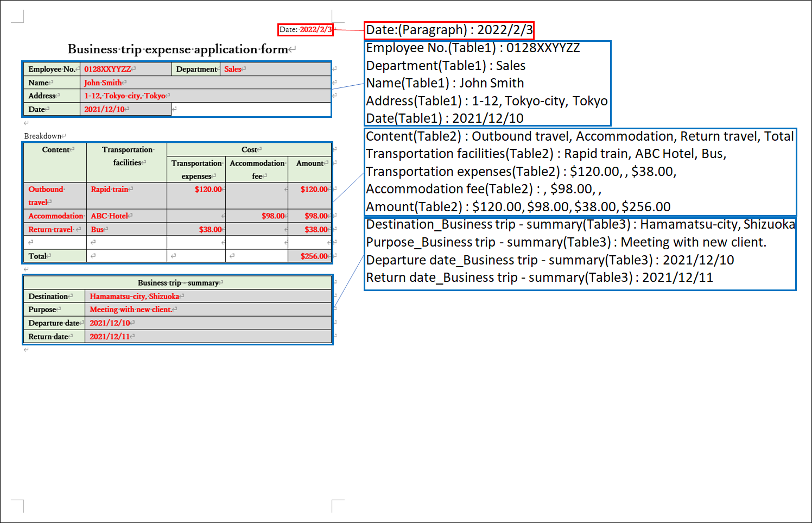This screenshot has height=523, width=812.
Task: Click the red 'Accommodation' content row cell
Action: (55, 216)
